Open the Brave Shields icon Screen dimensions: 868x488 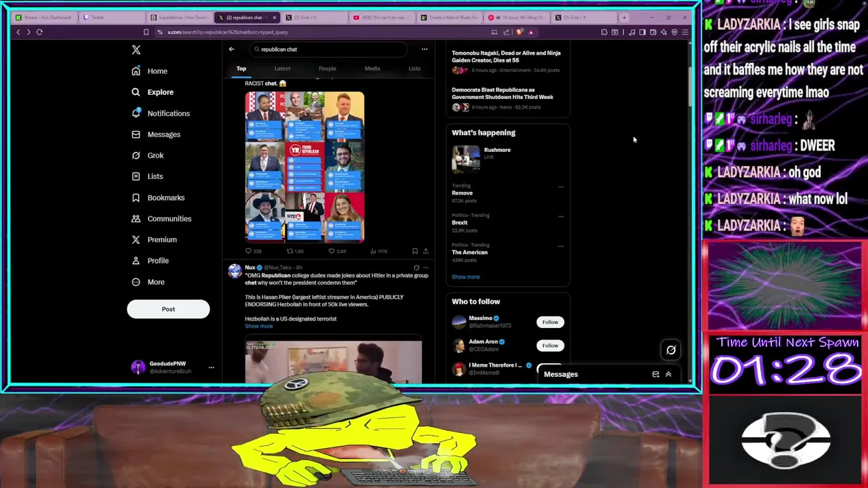tap(519, 32)
